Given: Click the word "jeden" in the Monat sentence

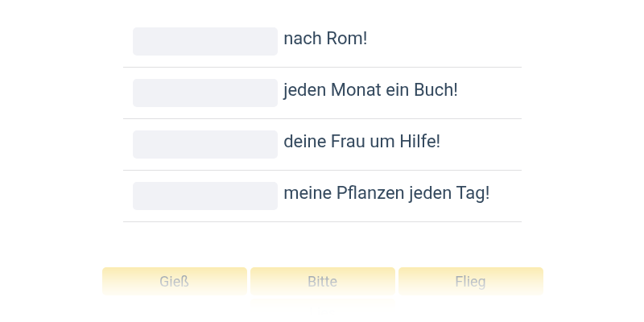Looking at the screenshot, I should 304,90.
